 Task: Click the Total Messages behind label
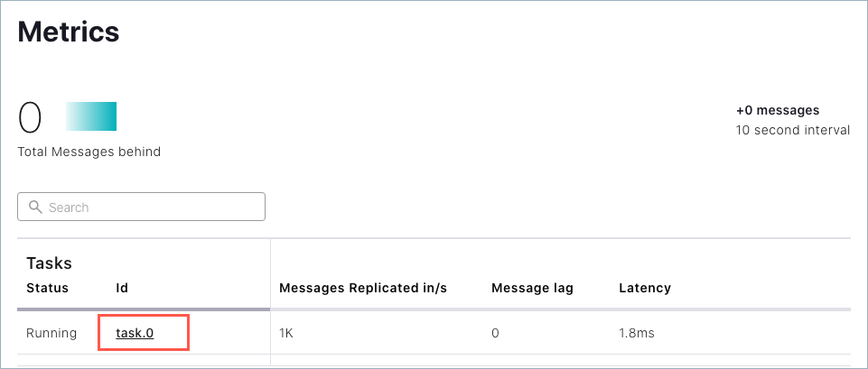pyautogui.click(x=89, y=152)
